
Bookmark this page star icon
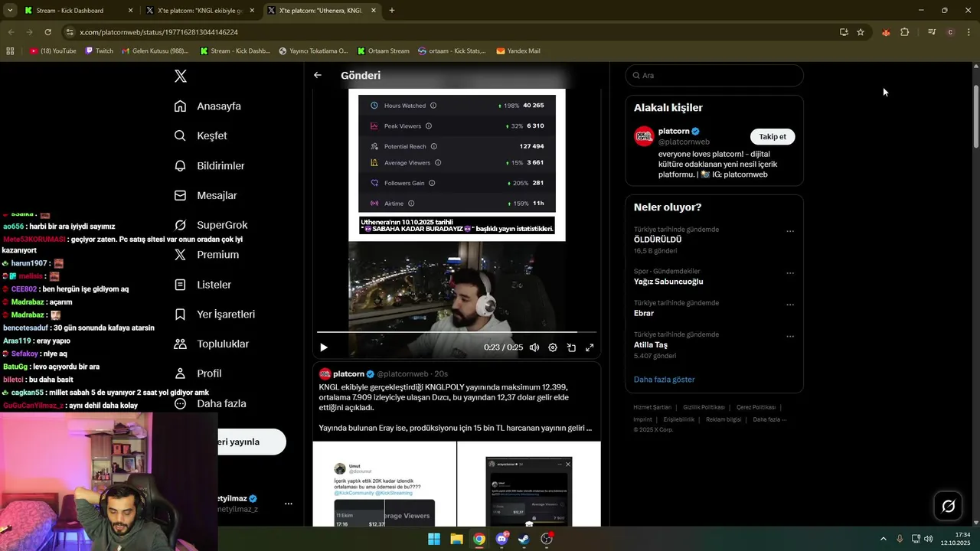[x=861, y=32]
